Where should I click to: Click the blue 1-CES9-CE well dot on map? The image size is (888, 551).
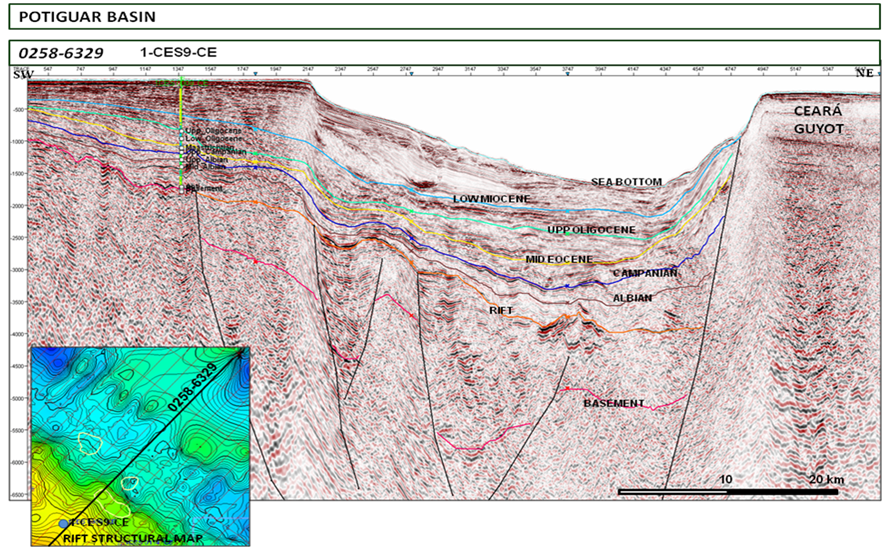64,523
